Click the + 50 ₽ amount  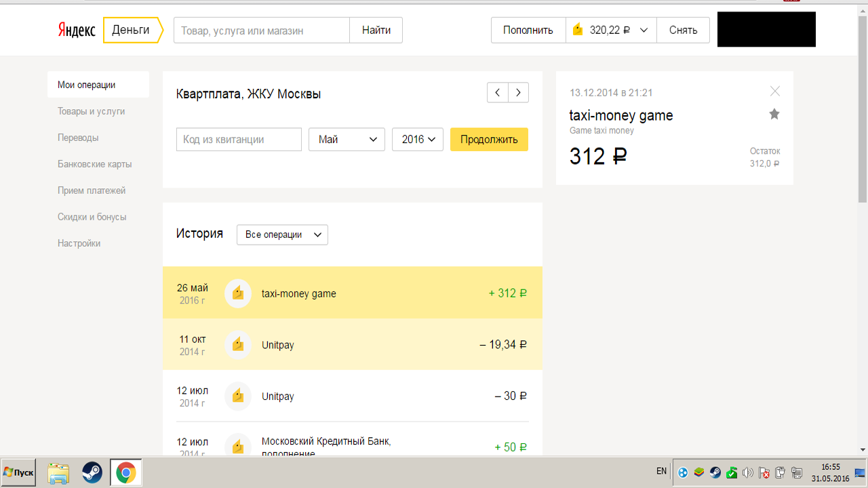(511, 447)
